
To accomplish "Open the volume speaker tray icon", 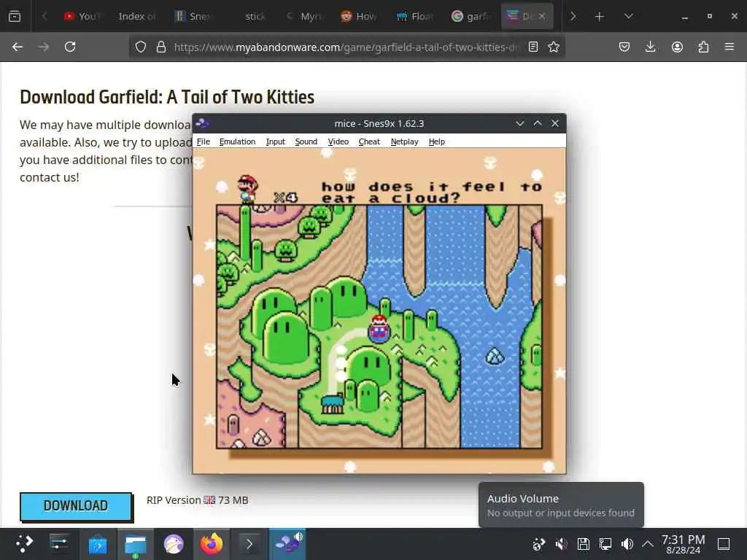I will click(627, 544).
